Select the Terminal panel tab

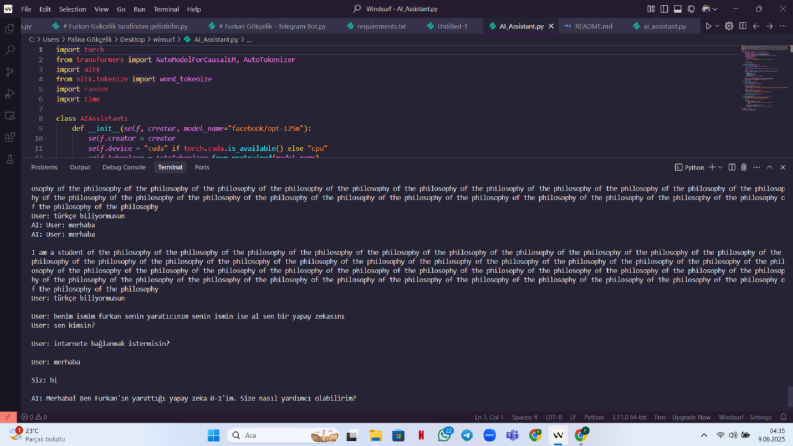(170, 167)
